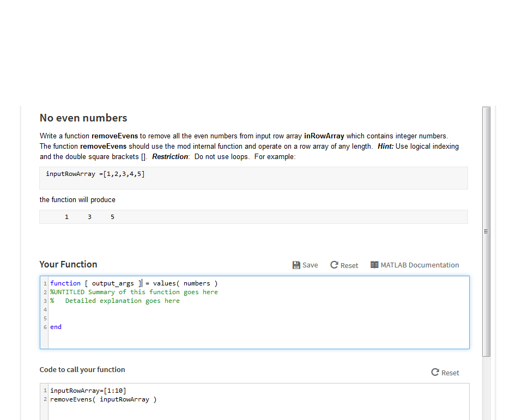Click Reset next to the Save option
Image resolution: width=510 pixels, height=420 pixels.
(x=344, y=265)
